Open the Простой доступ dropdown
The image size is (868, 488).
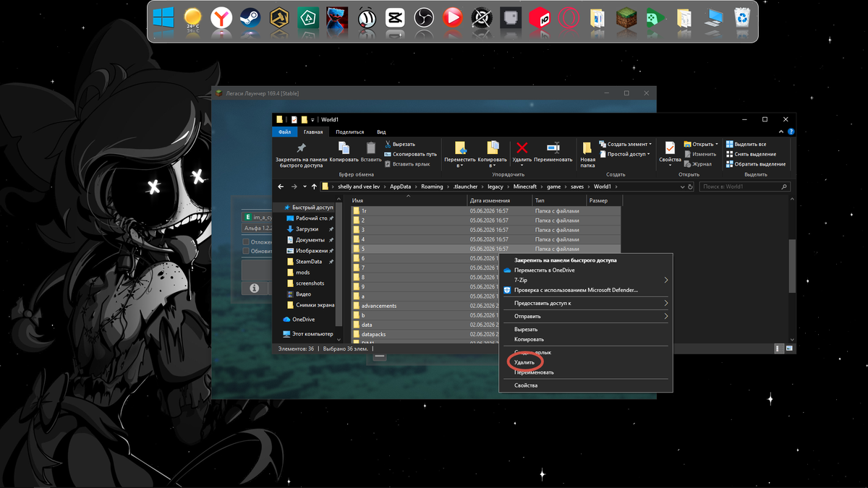625,154
